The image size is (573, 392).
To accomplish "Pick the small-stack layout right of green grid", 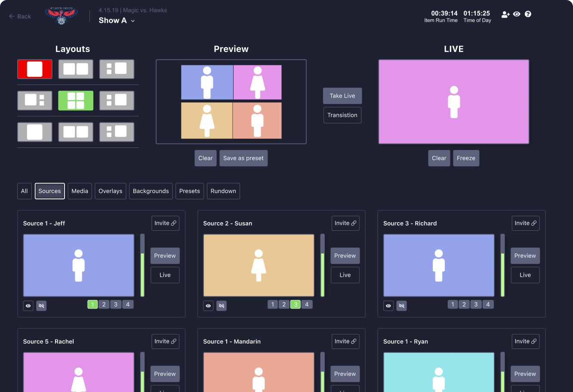I will coord(117,101).
